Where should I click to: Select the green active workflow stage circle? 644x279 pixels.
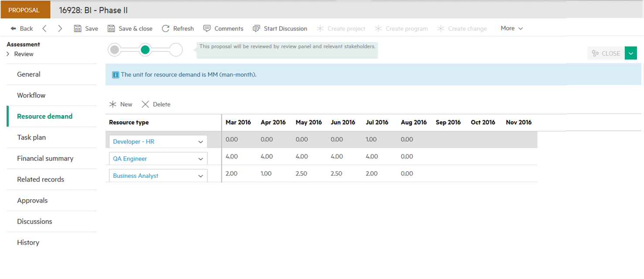coord(145,50)
